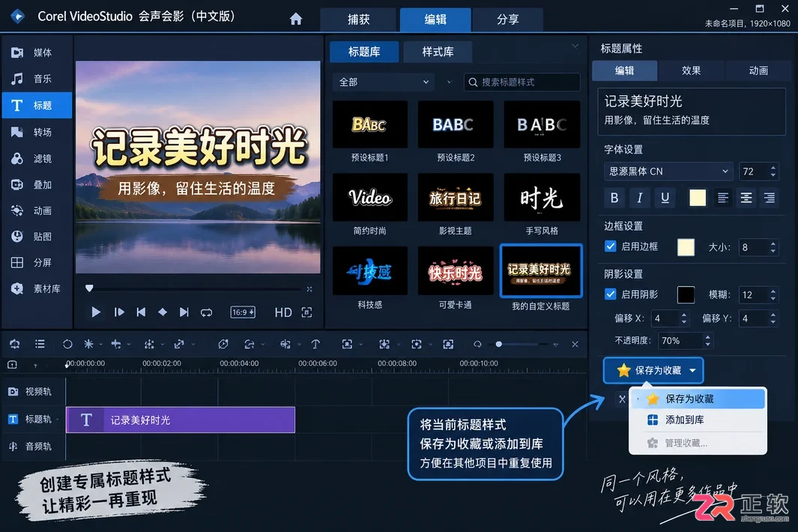Click the black shadow color swatch
This screenshot has width=798, height=532.
coord(686,294)
